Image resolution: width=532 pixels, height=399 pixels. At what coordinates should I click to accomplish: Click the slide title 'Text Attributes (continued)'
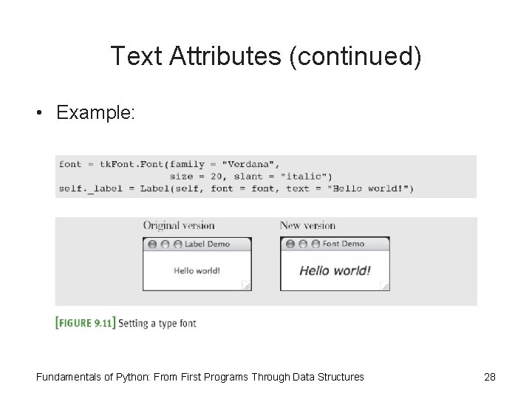266,56
